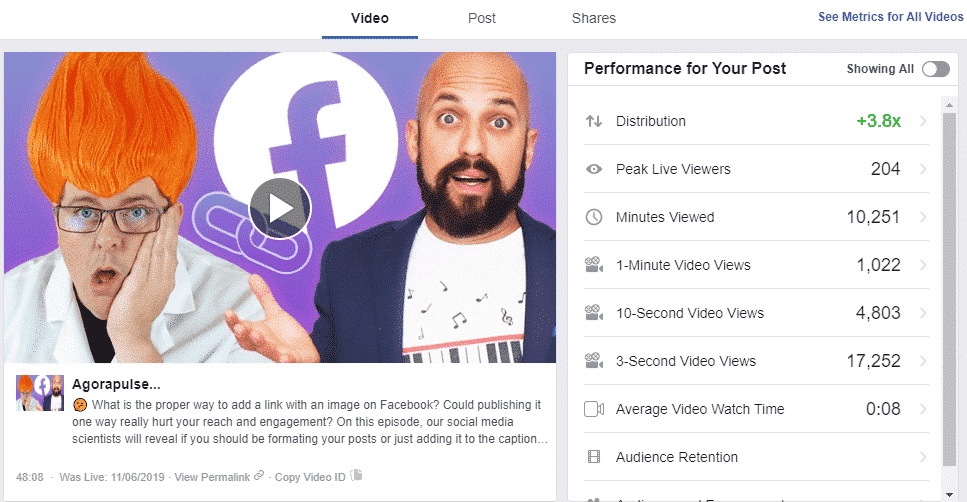Switch to the Shares tab
967x502 pixels.
[593, 19]
